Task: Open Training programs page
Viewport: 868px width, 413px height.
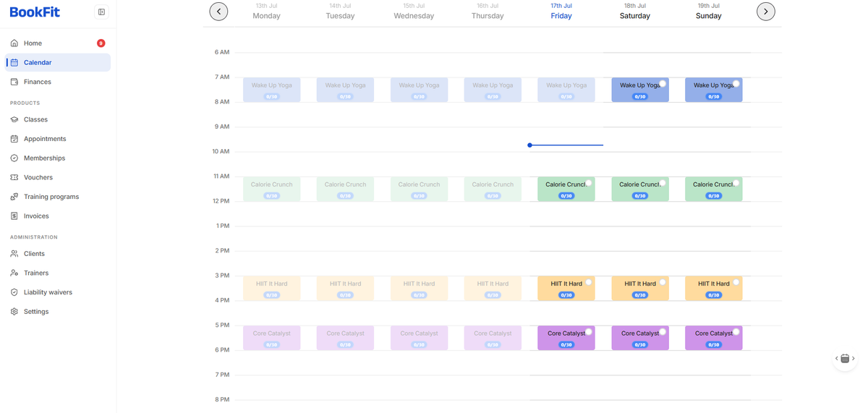Action: coord(58,197)
